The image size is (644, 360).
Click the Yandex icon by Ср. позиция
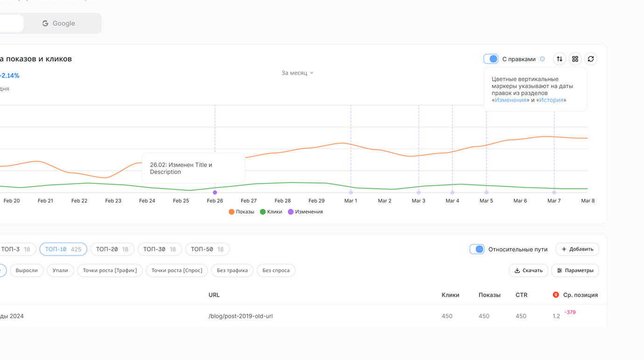click(x=556, y=295)
